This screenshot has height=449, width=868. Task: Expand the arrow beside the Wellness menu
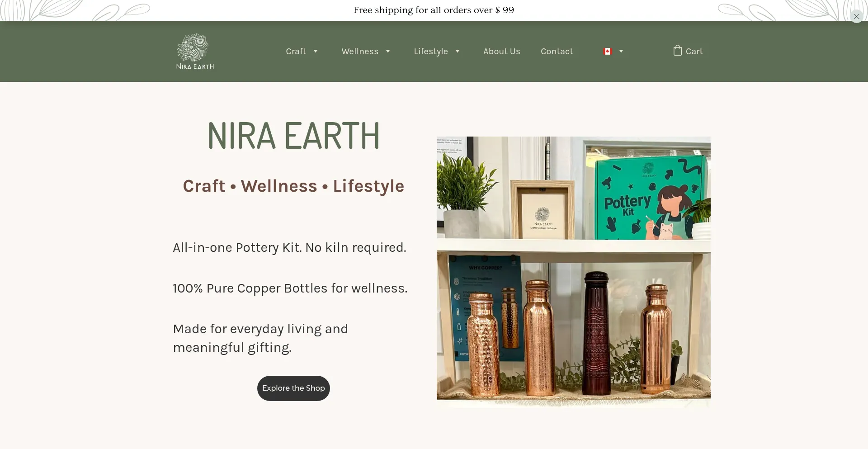pos(387,52)
